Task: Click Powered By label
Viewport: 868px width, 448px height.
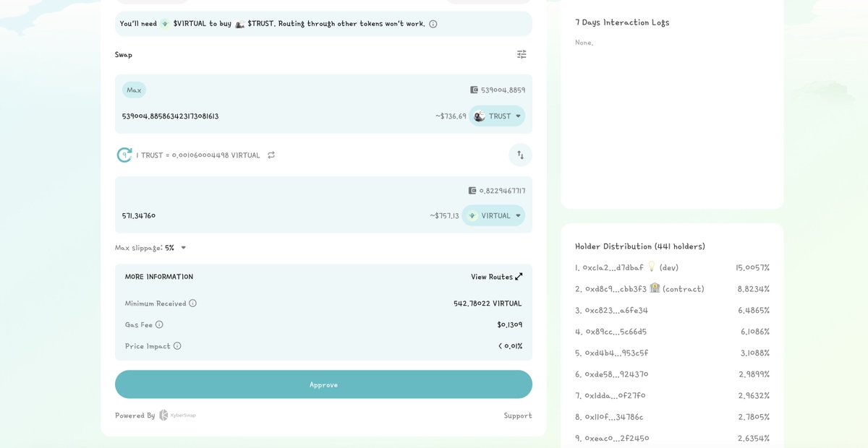Action: [x=135, y=415]
